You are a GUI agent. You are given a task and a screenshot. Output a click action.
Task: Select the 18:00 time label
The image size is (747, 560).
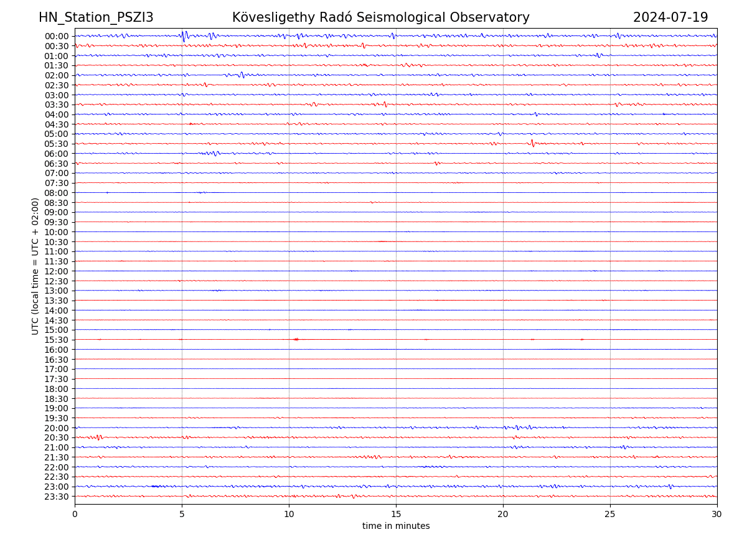click(x=57, y=389)
